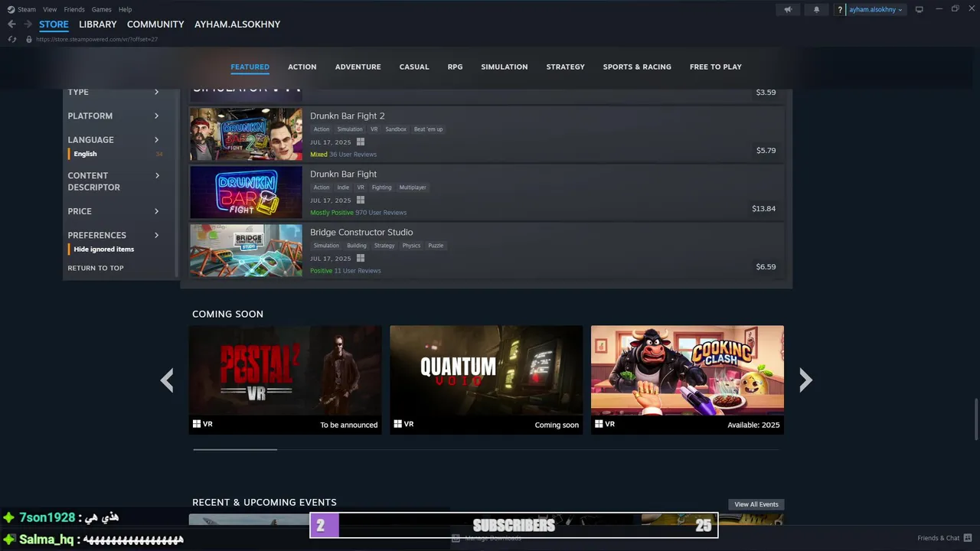Open the Steam menu
Image resolution: width=980 pixels, height=551 pixels.
pyautogui.click(x=27, y=9)
